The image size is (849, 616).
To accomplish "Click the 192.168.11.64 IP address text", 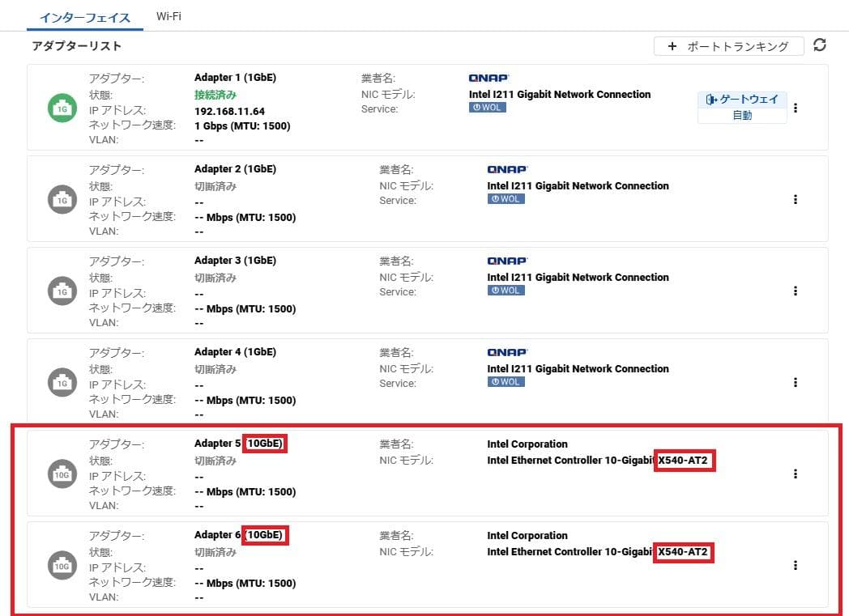I will click(x=229, y=111).
